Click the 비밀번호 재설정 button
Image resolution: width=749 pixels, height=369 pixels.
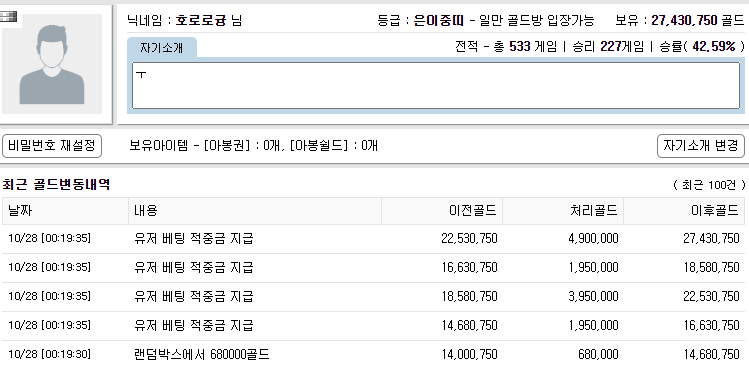(x=52, y=146)
